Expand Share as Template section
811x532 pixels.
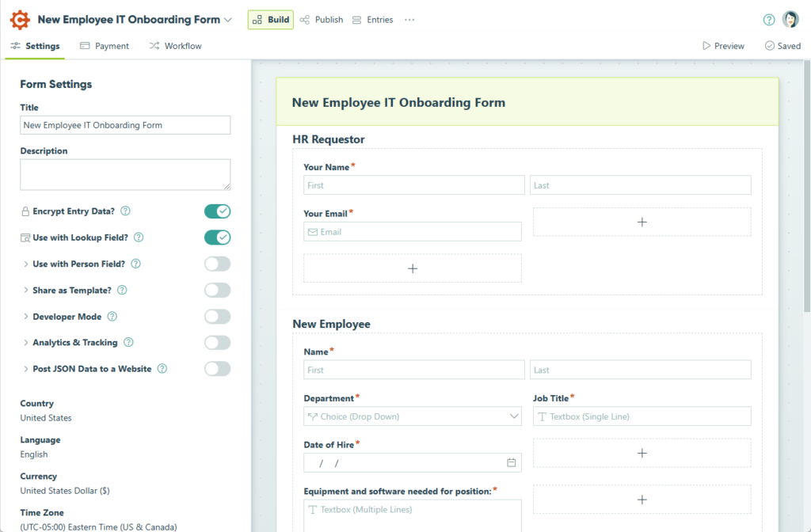click(x=25, y=290)
